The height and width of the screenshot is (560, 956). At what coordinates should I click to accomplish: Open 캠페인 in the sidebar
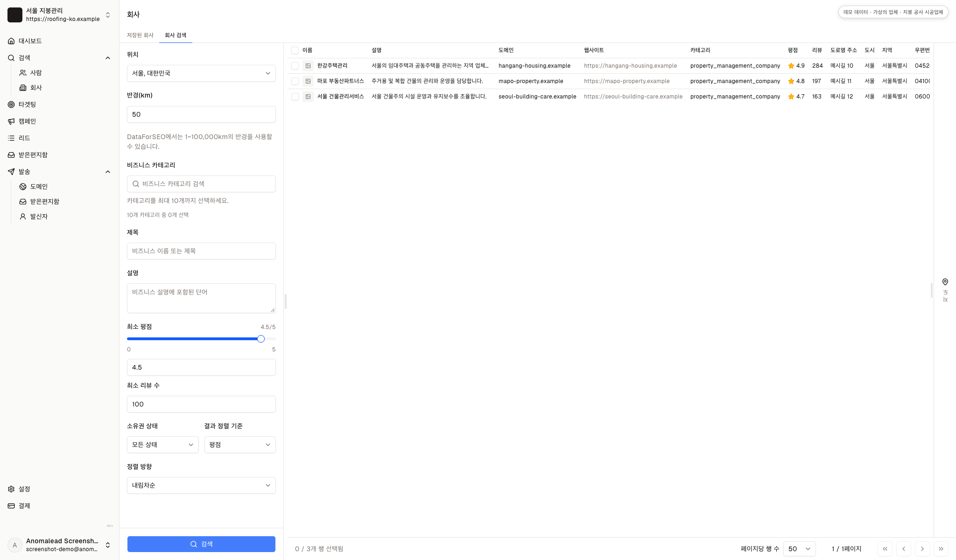59,121
